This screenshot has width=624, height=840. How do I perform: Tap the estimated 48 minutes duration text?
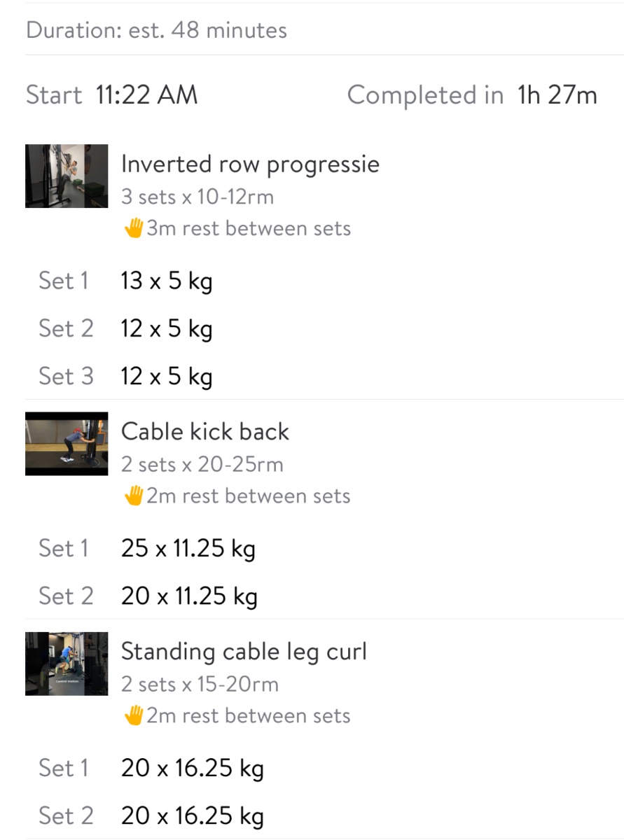(x=156, y=31)
